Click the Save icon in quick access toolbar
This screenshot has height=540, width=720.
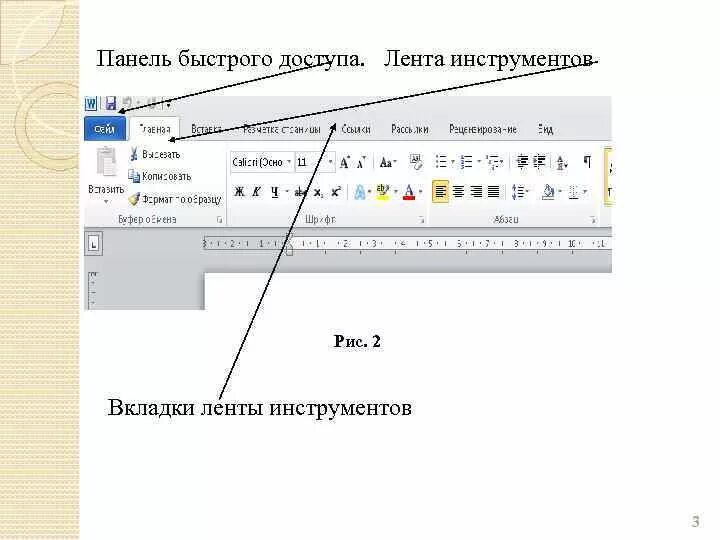click(110, 104)
